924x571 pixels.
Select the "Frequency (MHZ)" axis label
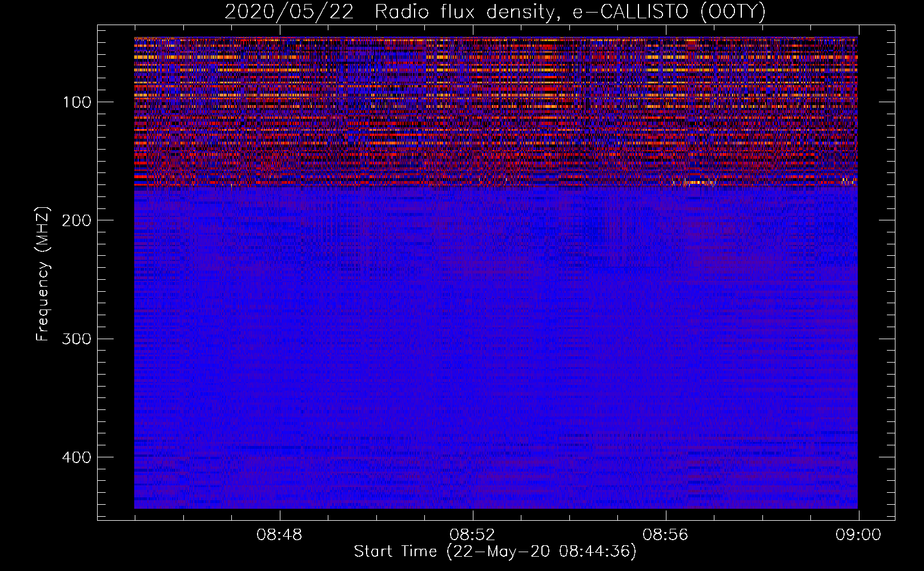pyautogui.click(x=43, y=274)
